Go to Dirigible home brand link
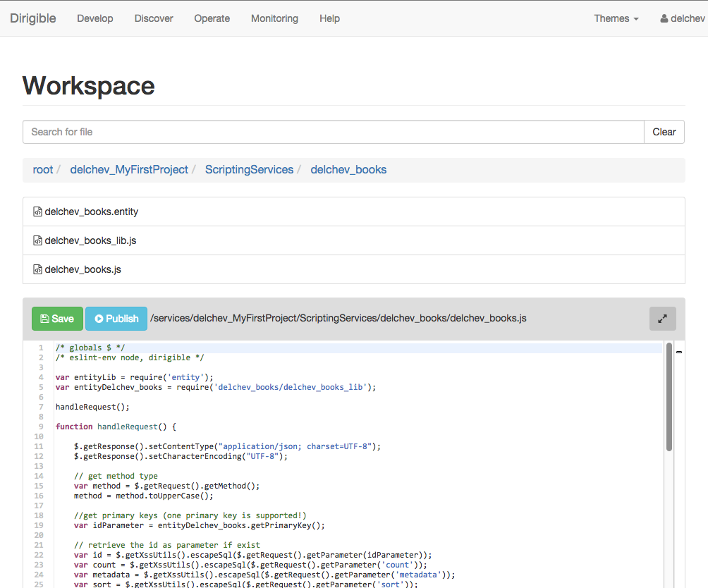This screenshot has height=588, width=708. 33,18
